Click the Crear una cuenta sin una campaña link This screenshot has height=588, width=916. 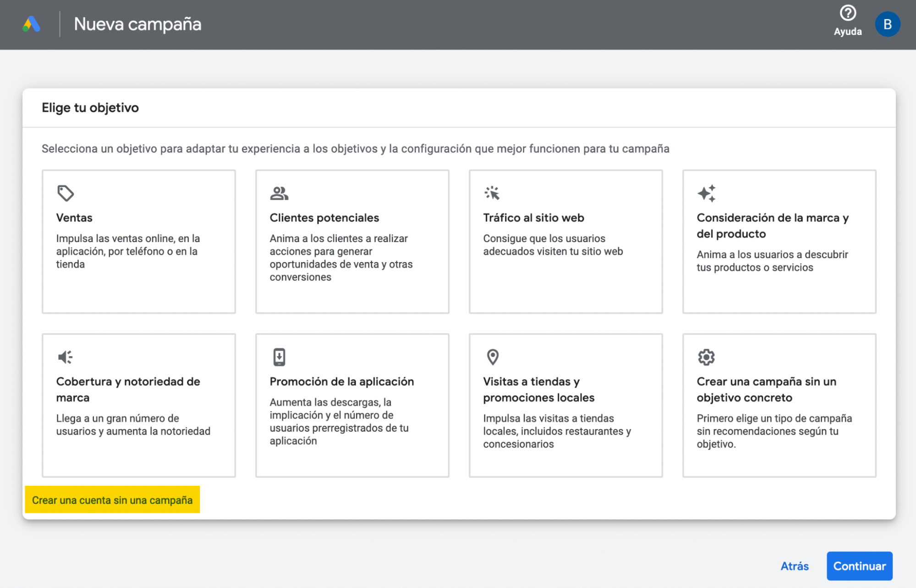tap(112, 500)
